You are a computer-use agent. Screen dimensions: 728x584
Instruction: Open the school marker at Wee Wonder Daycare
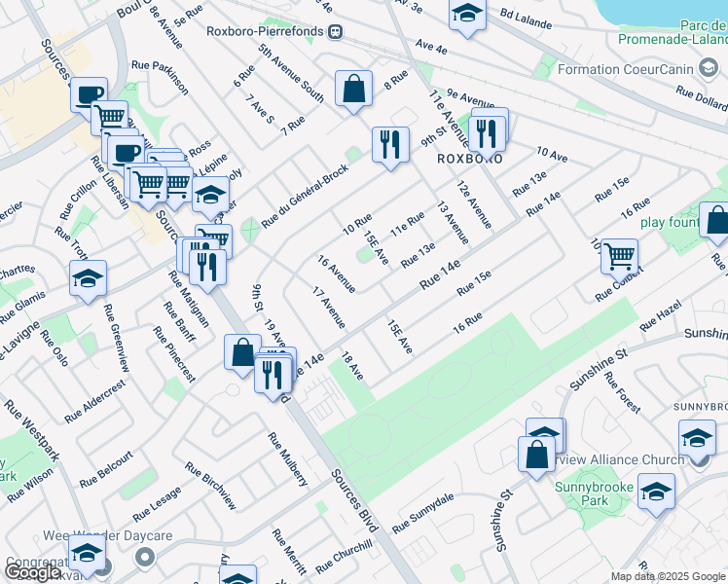pos(87,554)
